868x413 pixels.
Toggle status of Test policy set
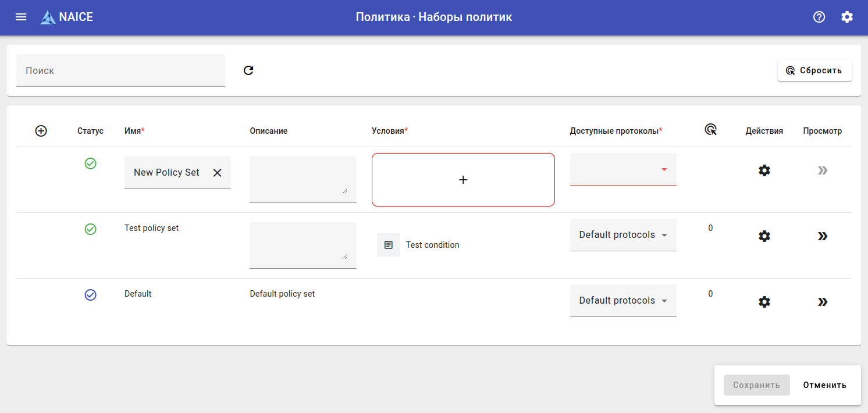90,229
